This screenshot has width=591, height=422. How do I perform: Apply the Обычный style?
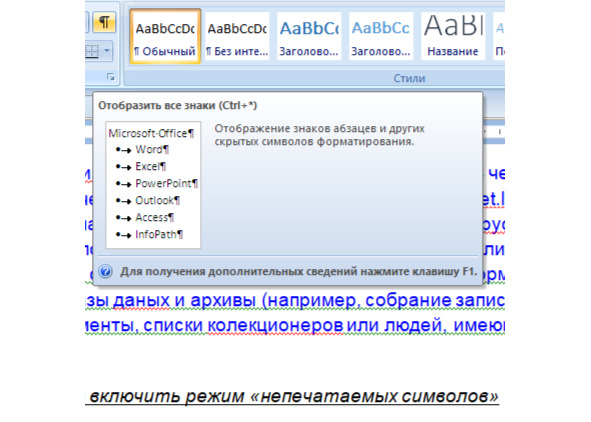coord(165,37)
